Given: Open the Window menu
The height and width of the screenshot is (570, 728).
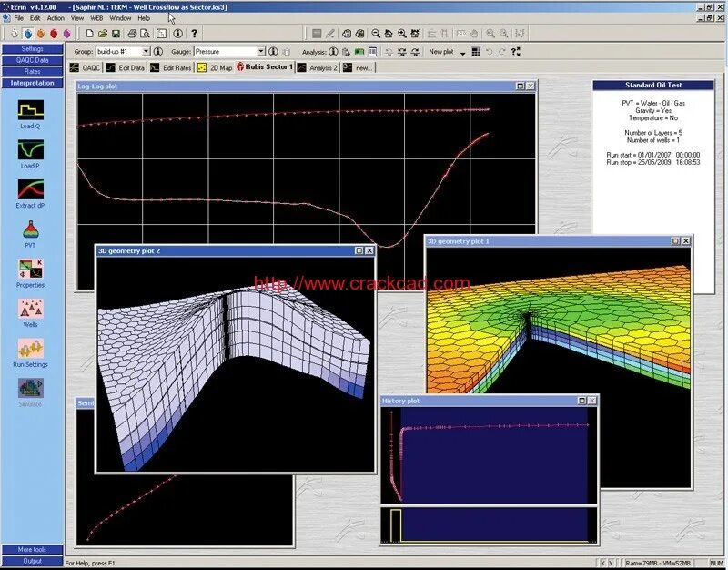Looking at the screenshot, I should pyautogui.click(x=120, y=18).
